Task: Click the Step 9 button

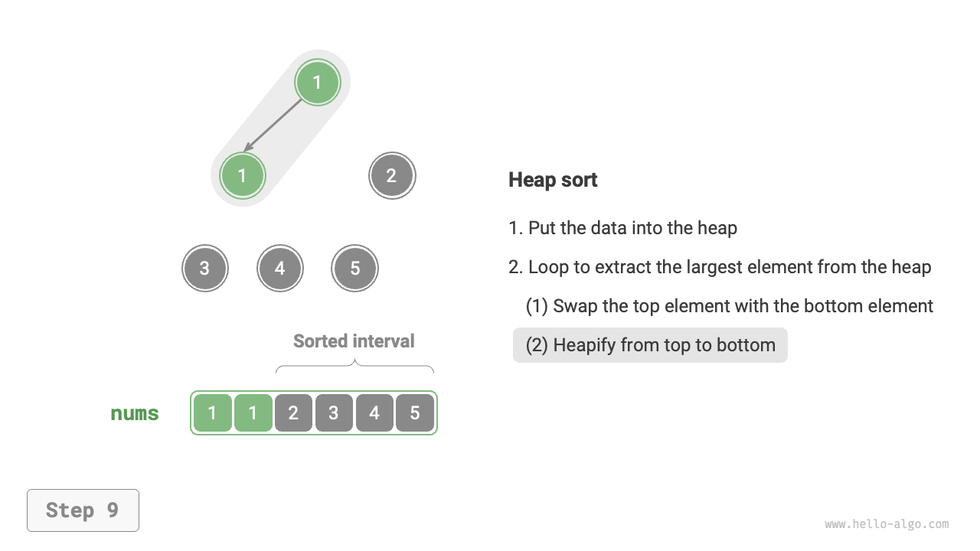Action: (83, 510)
